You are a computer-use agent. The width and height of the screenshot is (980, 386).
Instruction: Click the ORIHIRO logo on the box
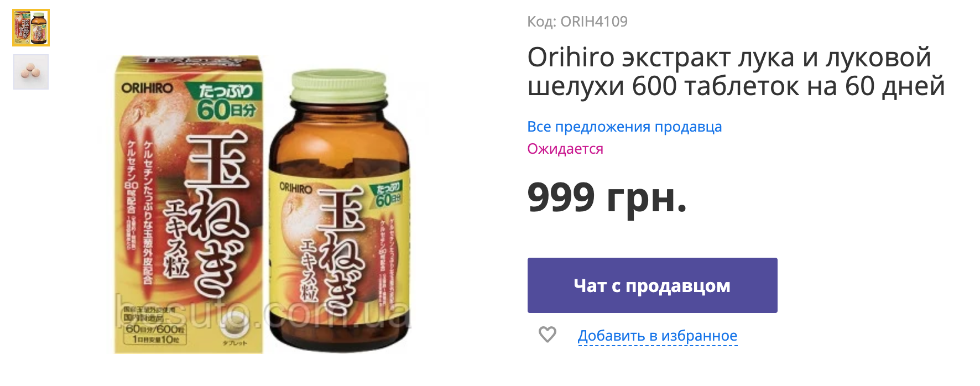(147, 88)
